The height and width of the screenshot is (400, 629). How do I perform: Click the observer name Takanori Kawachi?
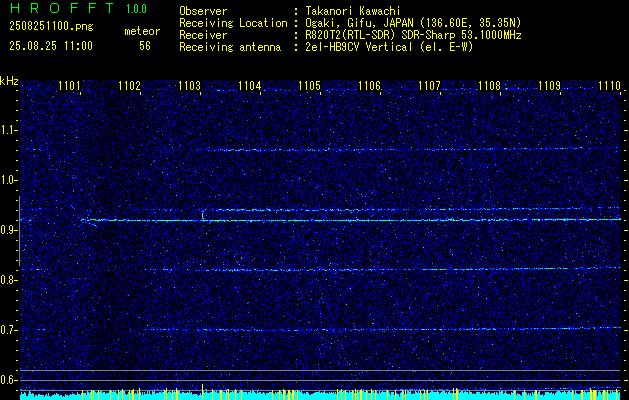pyautogui.click(x=353, y=11)
